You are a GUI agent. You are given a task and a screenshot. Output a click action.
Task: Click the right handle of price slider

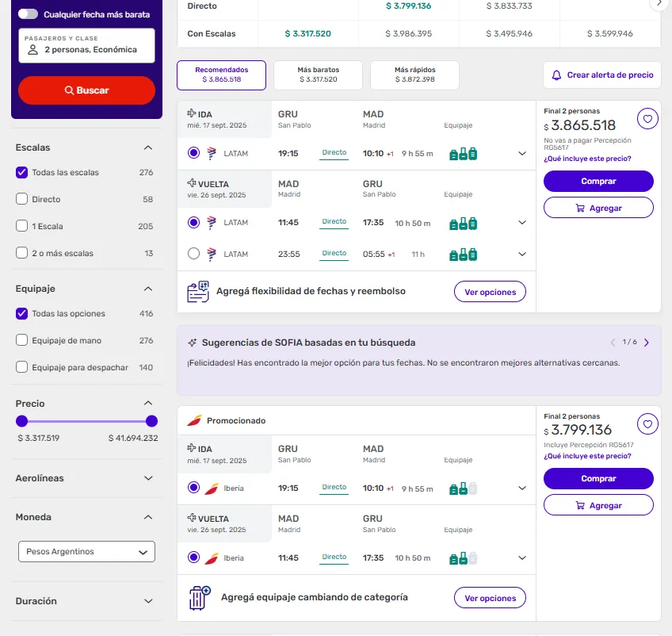(151, 421)
